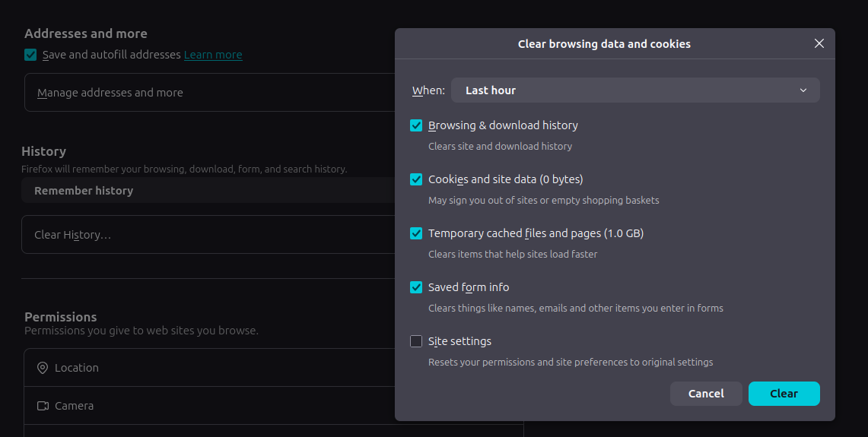The height and width of the screenshot is (437, 868).
Task: Click the Camera permission icon
Action: pyautogui.click(x=43, y=406)
